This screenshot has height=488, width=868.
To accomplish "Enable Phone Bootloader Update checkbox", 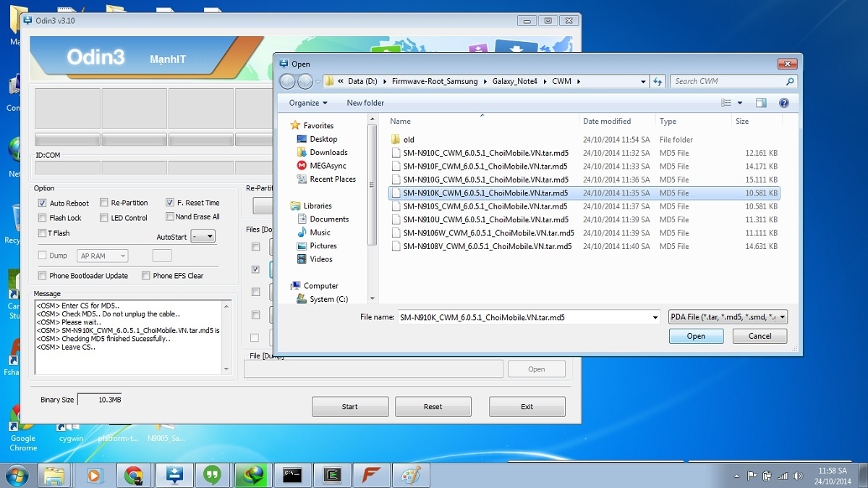I will coord(42,276).
